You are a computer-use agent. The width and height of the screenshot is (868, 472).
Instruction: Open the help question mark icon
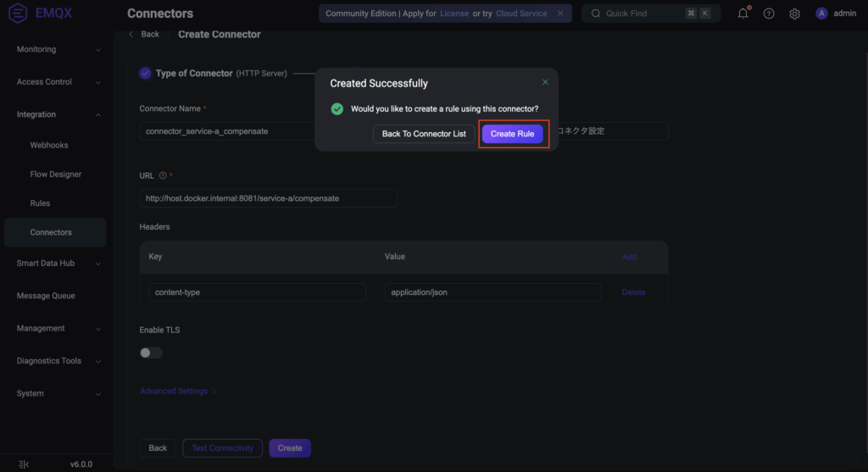point(769,14)
